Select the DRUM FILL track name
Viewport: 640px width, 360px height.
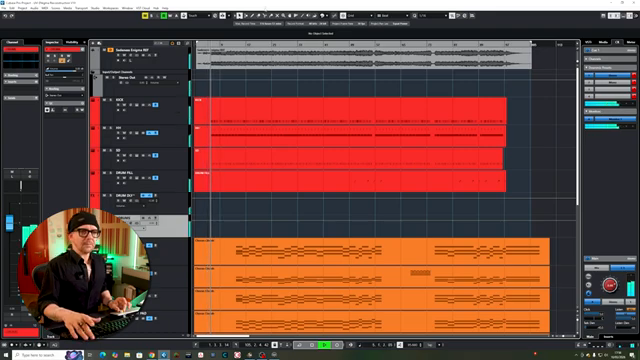point(124,173)
